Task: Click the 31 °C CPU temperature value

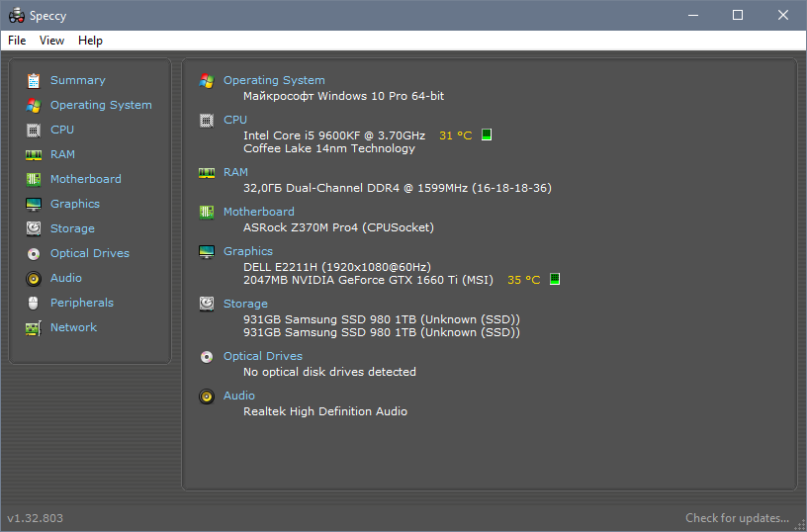Action: tap(456, 135)
